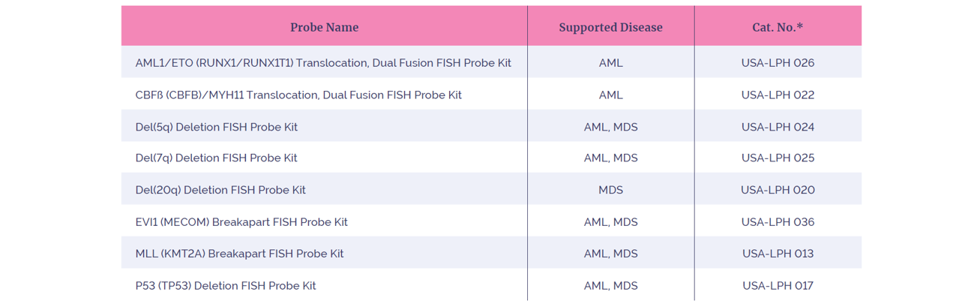
Task: Click P53 (TP53) Deletion FISH Probe Kit
Action: pos(226,286)
